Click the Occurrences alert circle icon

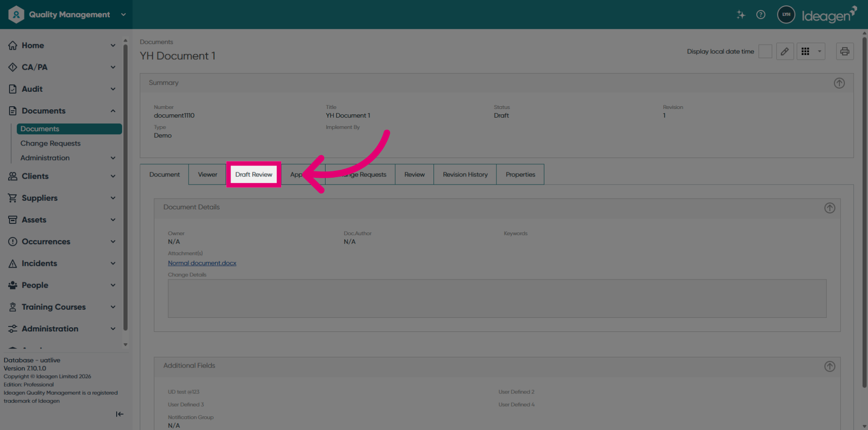pos(13,241)
